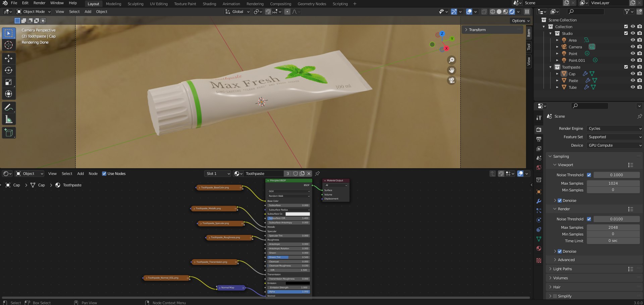Activate the Move tool

tap(9, 58)
